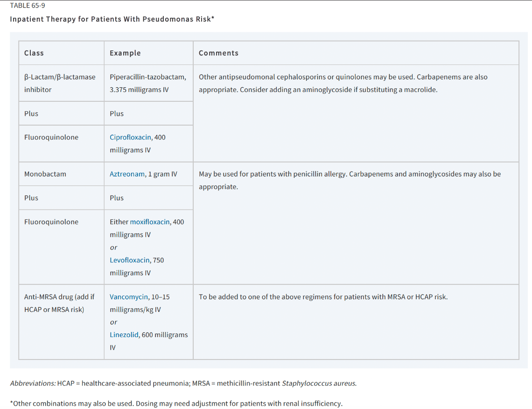The image size is (532, 409).
Task: Click the Example column header
Action: coord(125,53)
